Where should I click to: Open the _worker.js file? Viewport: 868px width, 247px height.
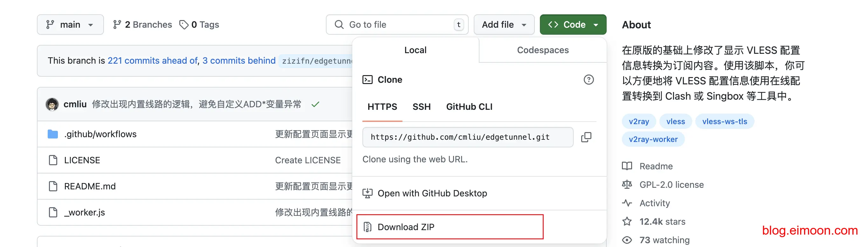click(85, 212)
